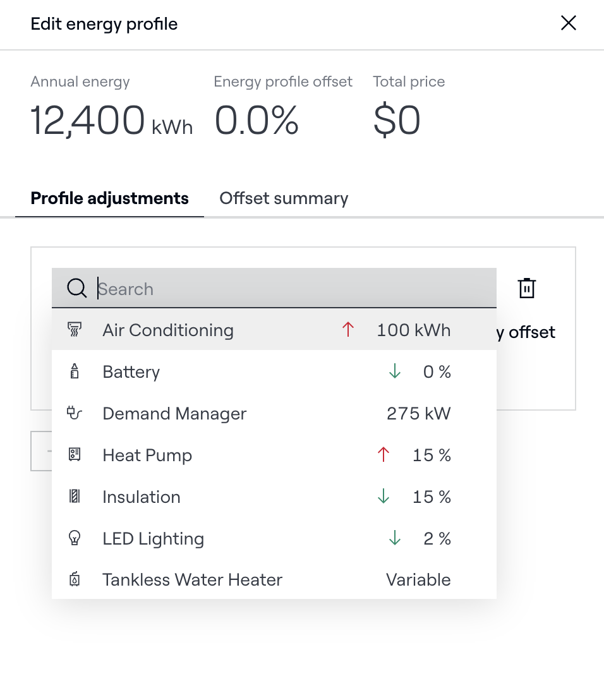Select LED Lighting from dropdown
The height and width of the screenshot is (700, 604).
[x=154, y=538]
